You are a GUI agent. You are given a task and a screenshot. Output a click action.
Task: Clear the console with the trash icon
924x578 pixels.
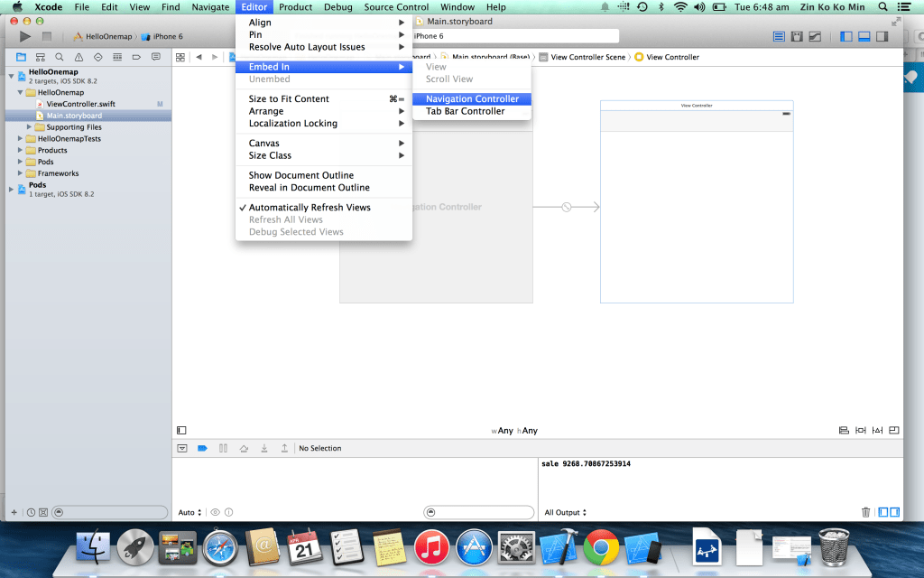pos(865,512)
